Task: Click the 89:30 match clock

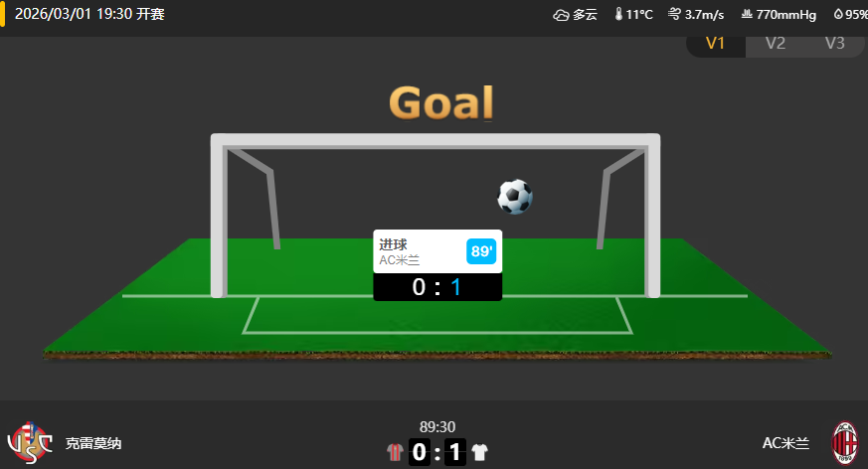Action: pos(437,427)
